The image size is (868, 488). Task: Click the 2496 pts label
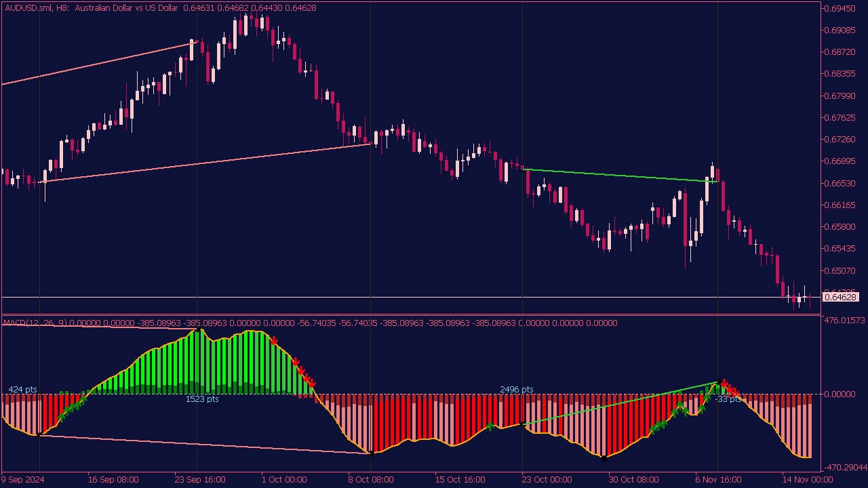pyautogui.click(x=517, y=390)
